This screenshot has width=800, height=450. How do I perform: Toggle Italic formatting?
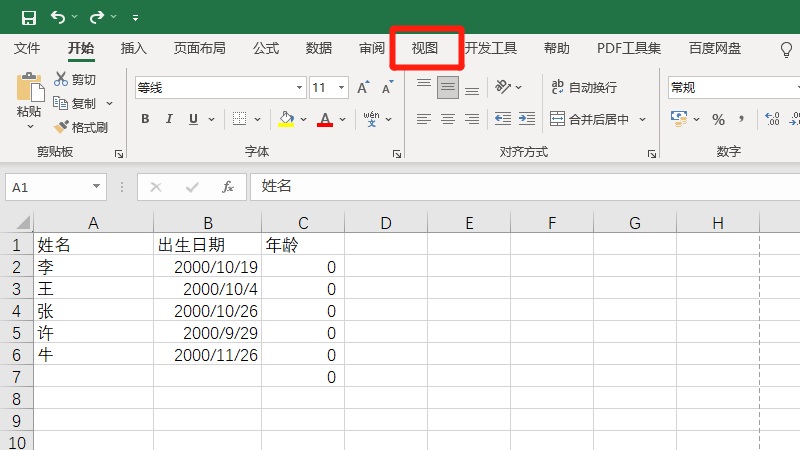click(169, 119)
